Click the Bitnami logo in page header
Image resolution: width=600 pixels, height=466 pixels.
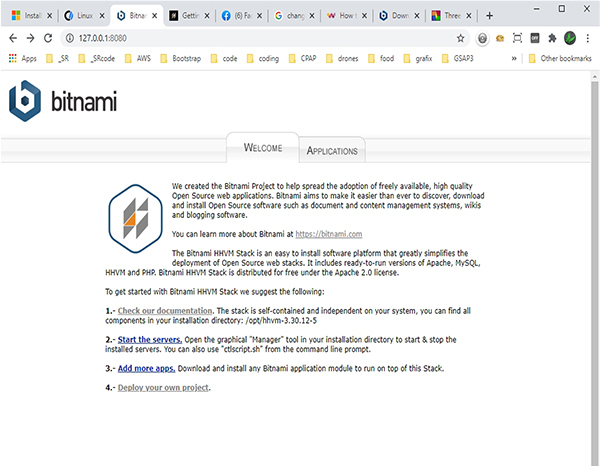coord(63,101)
